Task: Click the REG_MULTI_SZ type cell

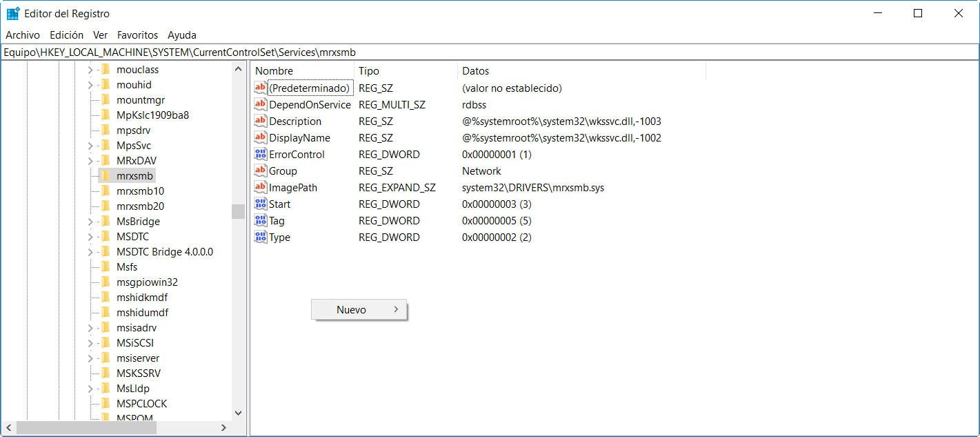Action: click(x=392, y=105)
